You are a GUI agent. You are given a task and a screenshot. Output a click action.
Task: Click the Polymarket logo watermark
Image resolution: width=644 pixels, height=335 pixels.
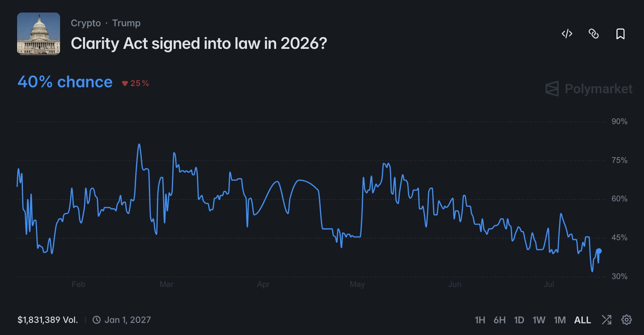[589, 89]
